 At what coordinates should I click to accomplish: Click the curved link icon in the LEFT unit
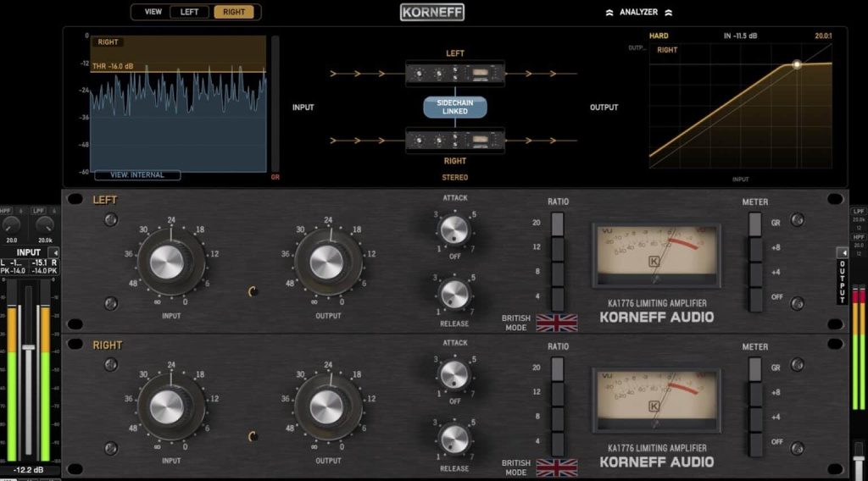253,291
